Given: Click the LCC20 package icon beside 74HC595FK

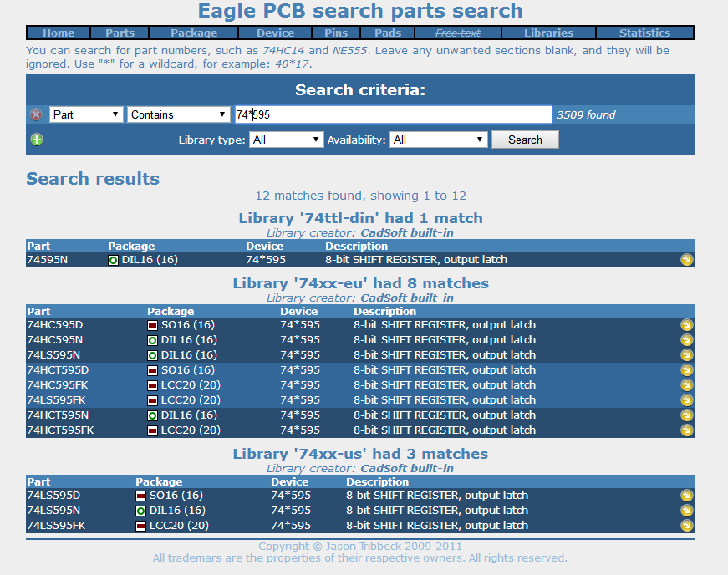Looking at the screenshot, I should click(152, 384).
